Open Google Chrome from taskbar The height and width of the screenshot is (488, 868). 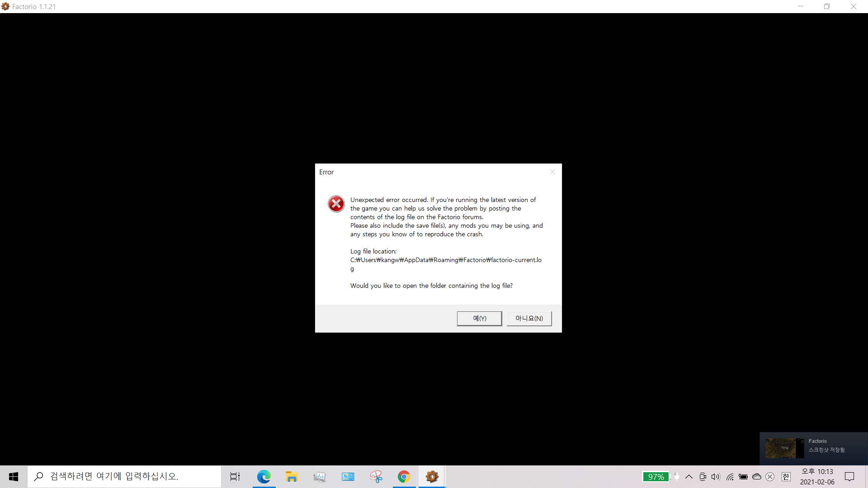[x=404, y=477]
